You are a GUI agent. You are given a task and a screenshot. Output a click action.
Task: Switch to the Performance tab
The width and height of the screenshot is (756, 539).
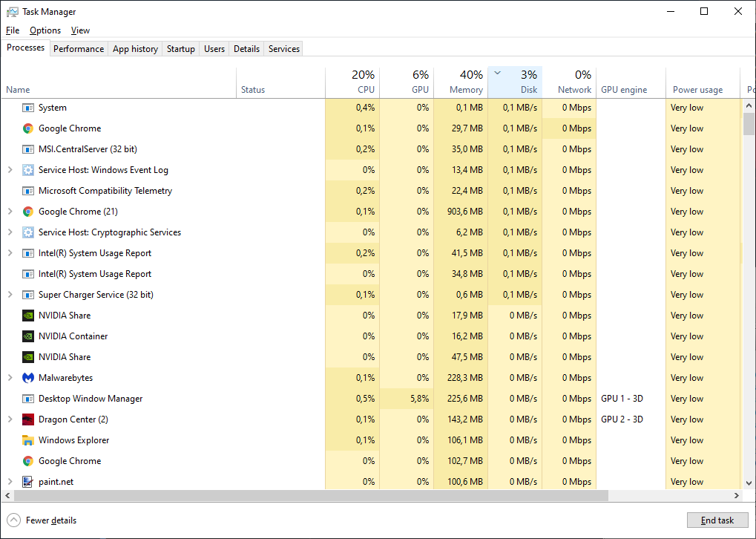pyautogui.click(x=79, y=49)
